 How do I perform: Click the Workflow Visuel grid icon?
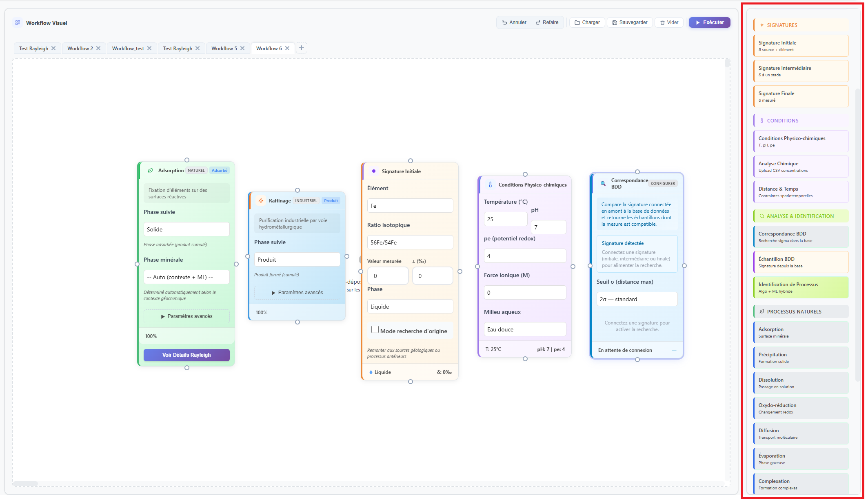[x=18, y=23]
